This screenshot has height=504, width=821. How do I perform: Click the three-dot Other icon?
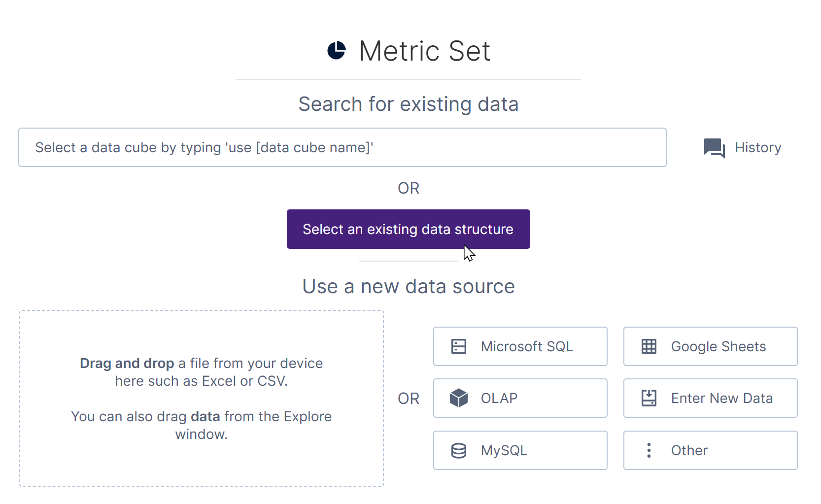[x=649, y=450]
